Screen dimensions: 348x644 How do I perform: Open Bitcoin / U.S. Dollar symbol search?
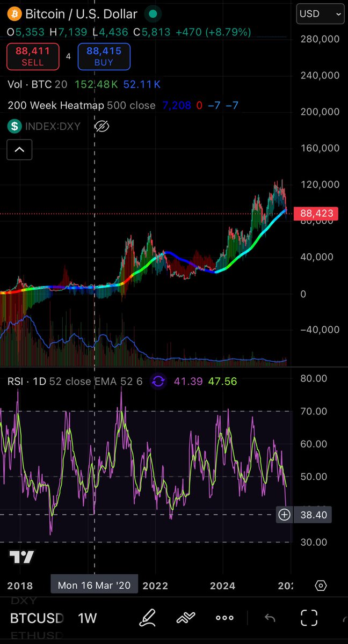coord(81,14)
